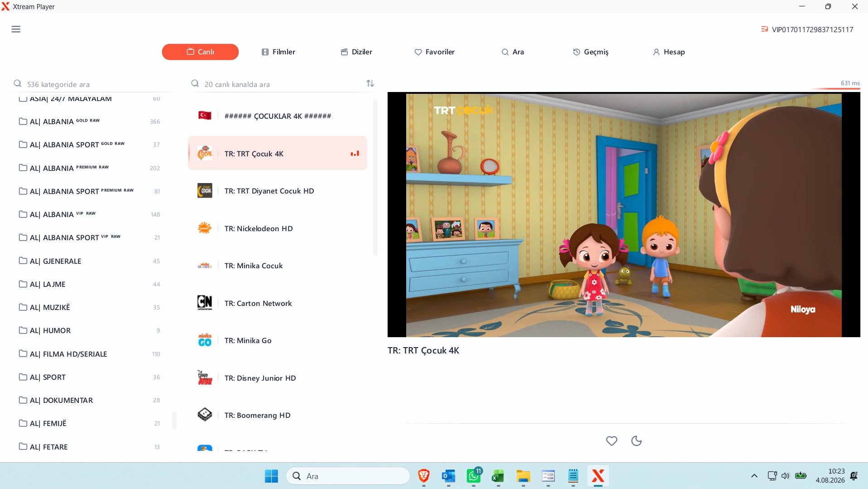Click the category list scrollbar thumb
The image size is (868, 489).
[174, 420]
